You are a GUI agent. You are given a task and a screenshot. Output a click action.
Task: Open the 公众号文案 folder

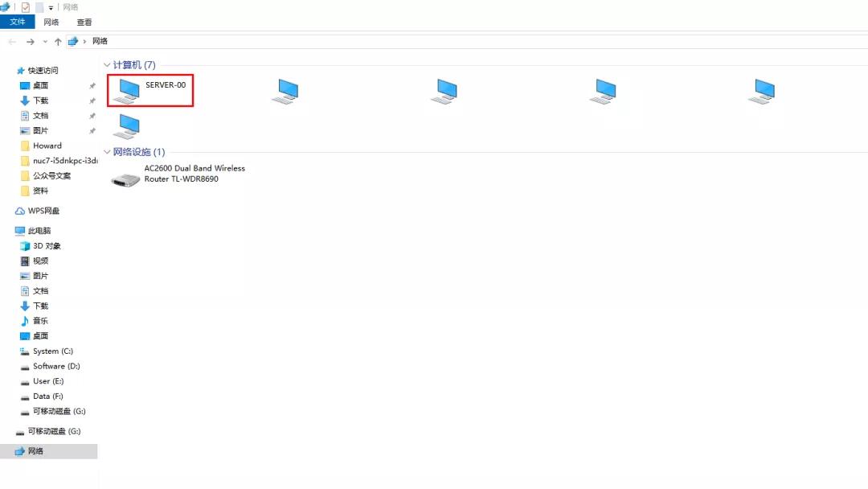51,175
